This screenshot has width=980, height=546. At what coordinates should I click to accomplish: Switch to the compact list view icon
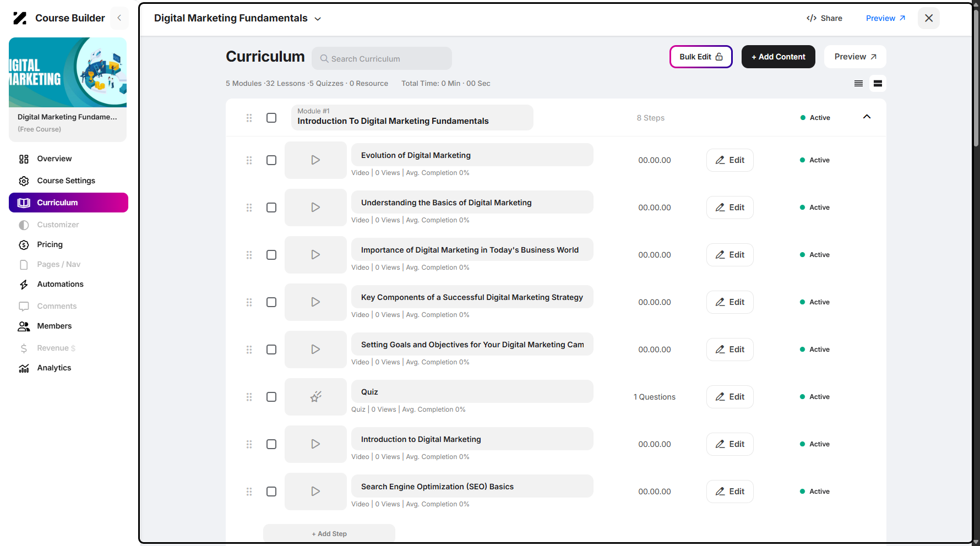[x=858, y=84]
